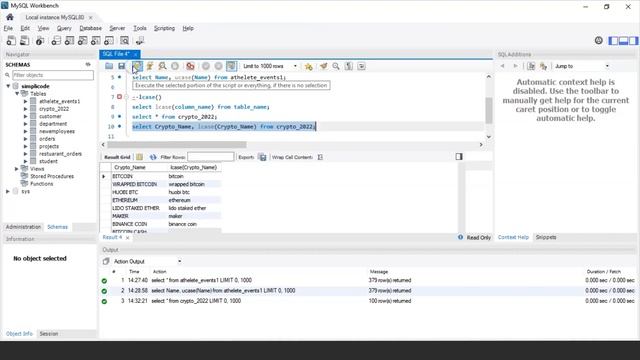Toggle the breakpoint marker on line 7
Screen dimensions: 640x360
[x=120, y=97]
